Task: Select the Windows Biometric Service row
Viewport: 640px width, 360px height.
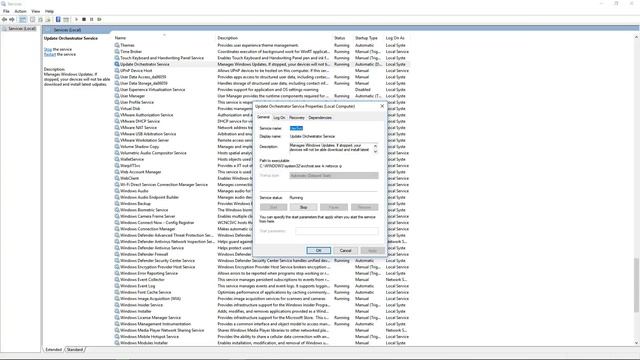Action: (184, 210)
